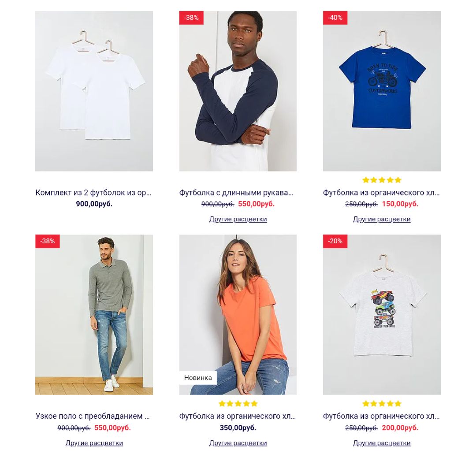The height and width of the screenshot is (454, 476).
Task: Click star rating under orange t-shirt
Action: [238, 404]
